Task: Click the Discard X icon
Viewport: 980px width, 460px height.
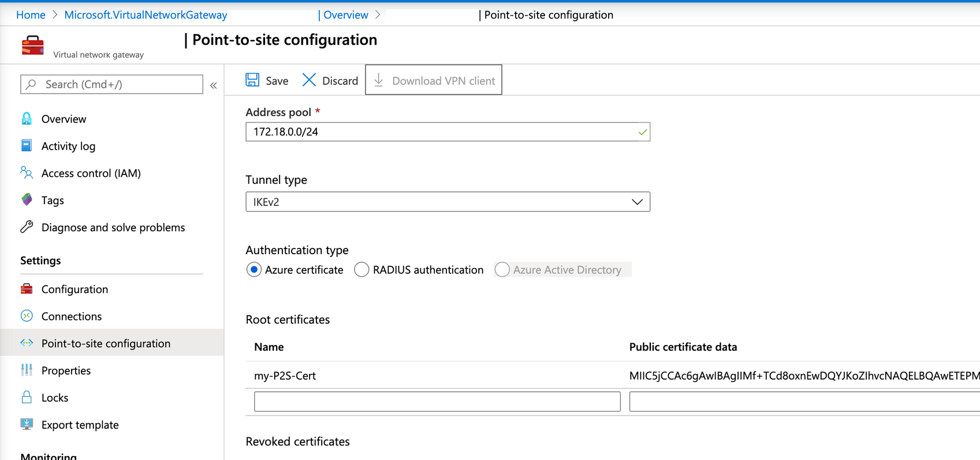Action: pyautogui.click(x=309, y=80)
